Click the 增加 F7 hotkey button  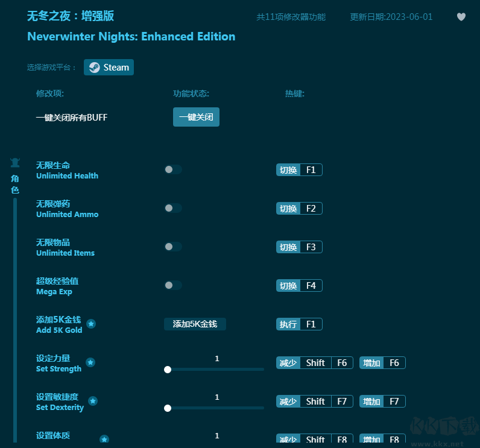(382, 401)
